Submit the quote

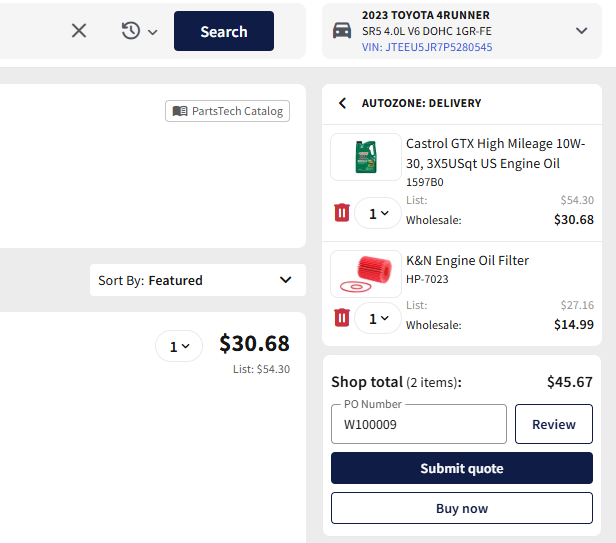(x=462, y=468)
